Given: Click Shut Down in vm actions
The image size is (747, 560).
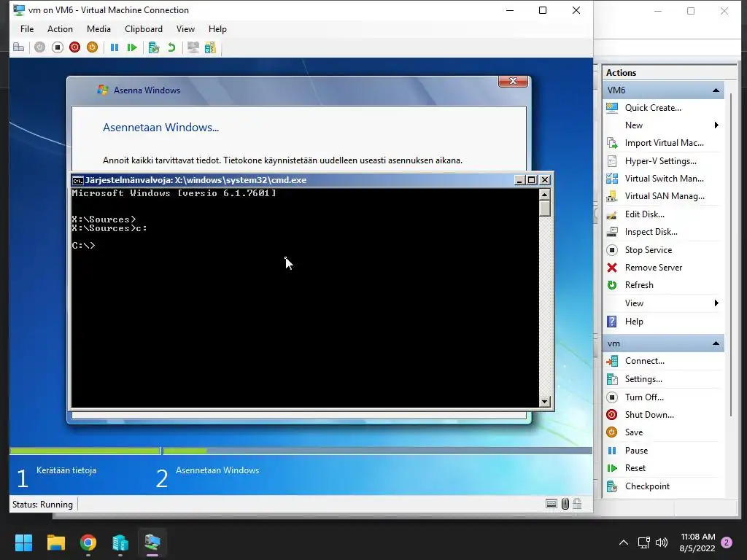Looking at the screenshot, I should 649,415.
